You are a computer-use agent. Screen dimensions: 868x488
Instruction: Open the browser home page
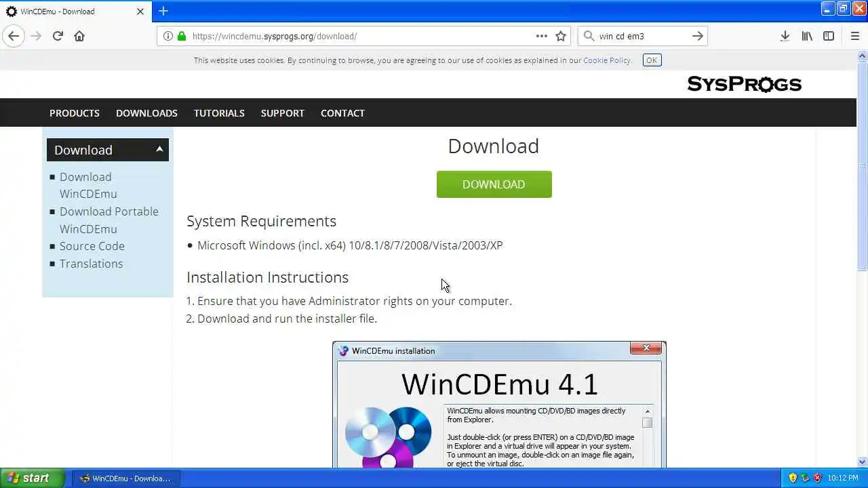point(79,36)
